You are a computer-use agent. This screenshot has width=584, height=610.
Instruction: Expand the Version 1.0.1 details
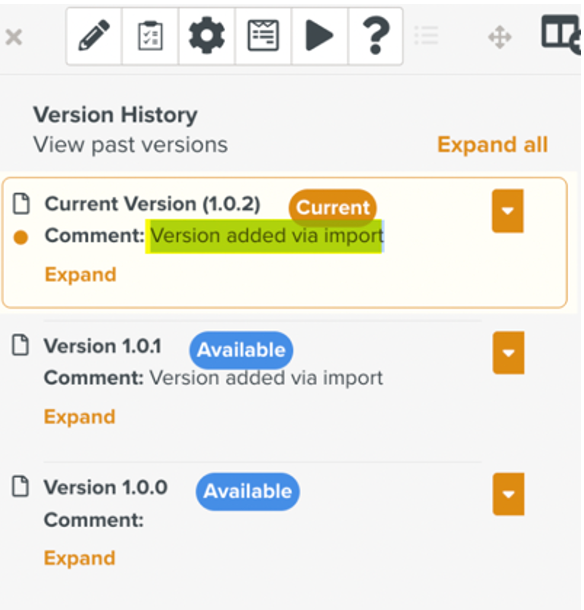(80, 417)
